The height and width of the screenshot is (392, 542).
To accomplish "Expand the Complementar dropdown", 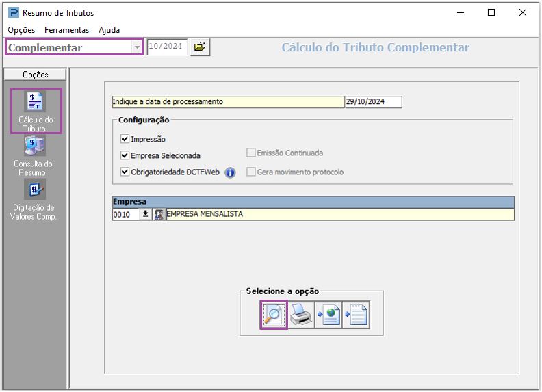I will 138,47.
